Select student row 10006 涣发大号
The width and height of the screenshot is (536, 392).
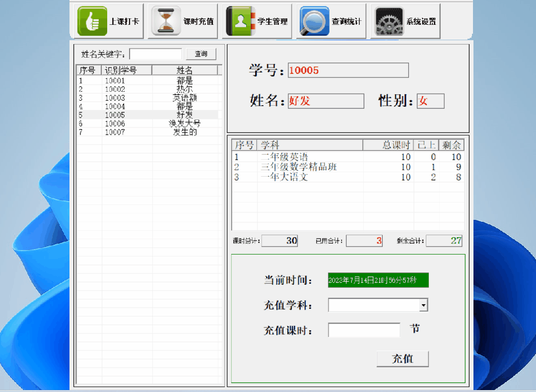(148, 124)
